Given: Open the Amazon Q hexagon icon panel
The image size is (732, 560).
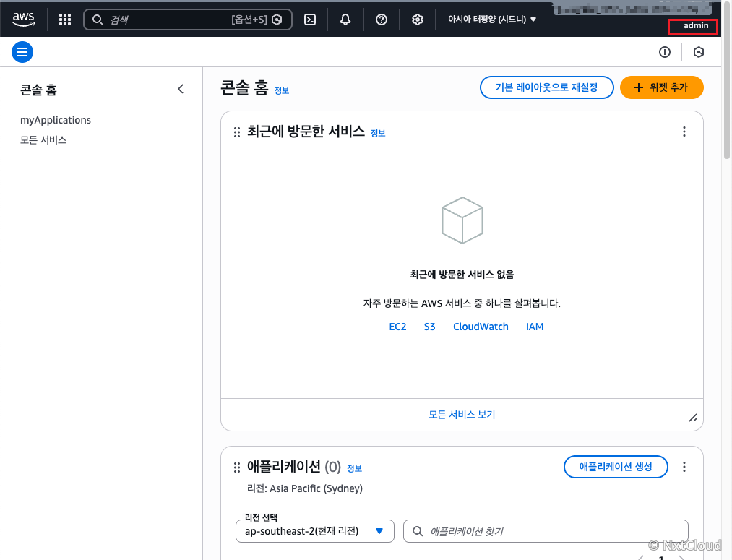Looking at the screenshot, I should (698, 52).
